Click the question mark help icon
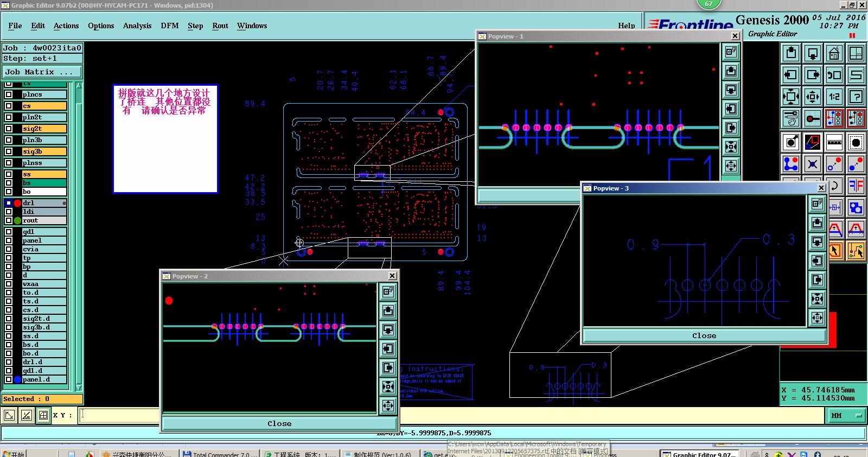The width and height of the screenshot is (868, 457). click(856, 97)
